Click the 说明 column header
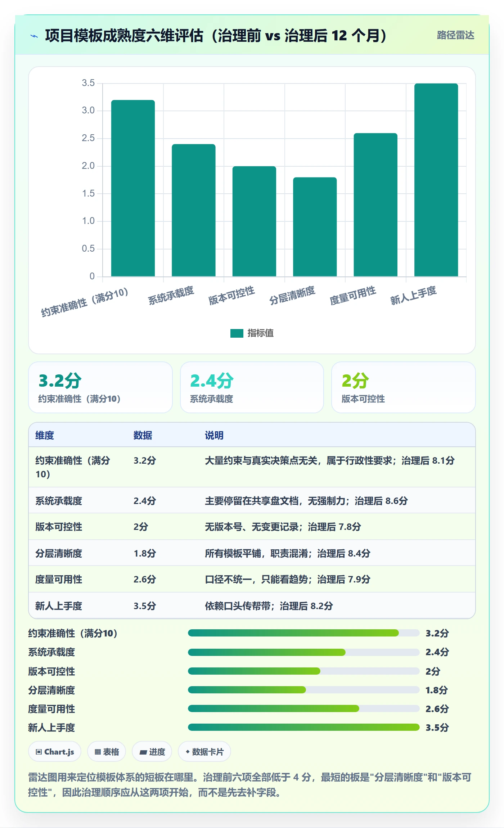The image size is (504, 828). tap(214, 435)
